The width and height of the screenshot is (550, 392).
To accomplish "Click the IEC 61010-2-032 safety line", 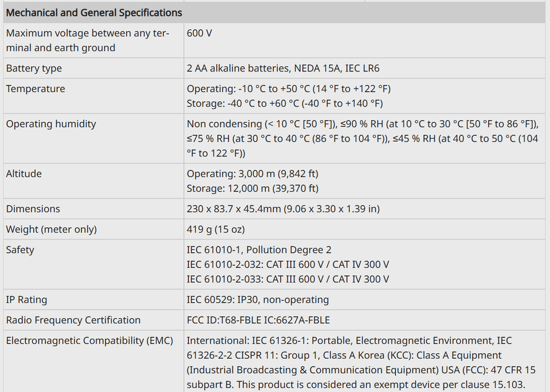I will click(288, 264).
